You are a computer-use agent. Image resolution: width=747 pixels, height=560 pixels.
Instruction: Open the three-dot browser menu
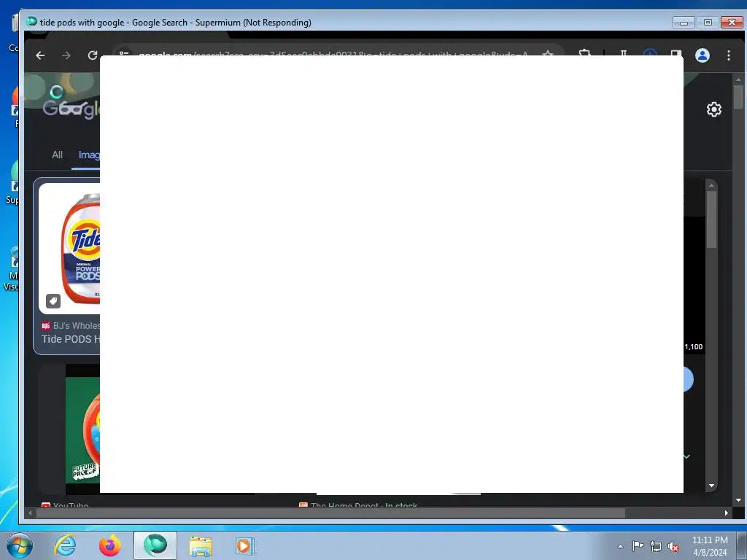click(x=729, y=55)
